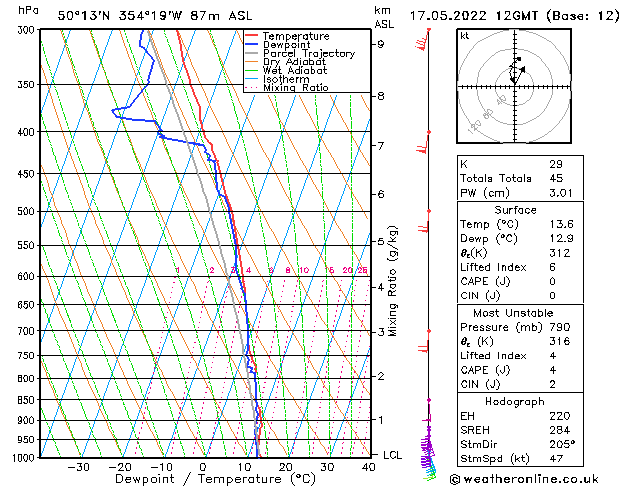Click the surface Temp value 13.6
Screen dimensions: 629x486
pos(561,224)
